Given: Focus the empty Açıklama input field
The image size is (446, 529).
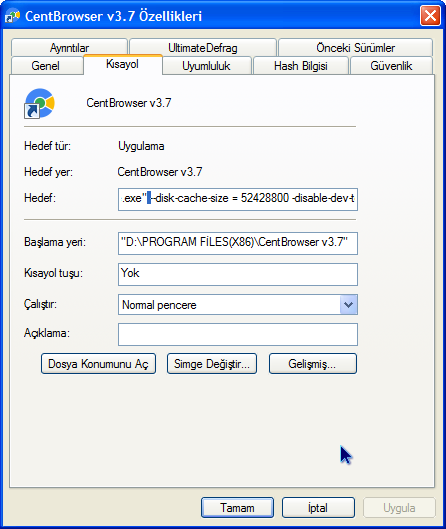Looking at the screenshot, I should tap(238, 334).
